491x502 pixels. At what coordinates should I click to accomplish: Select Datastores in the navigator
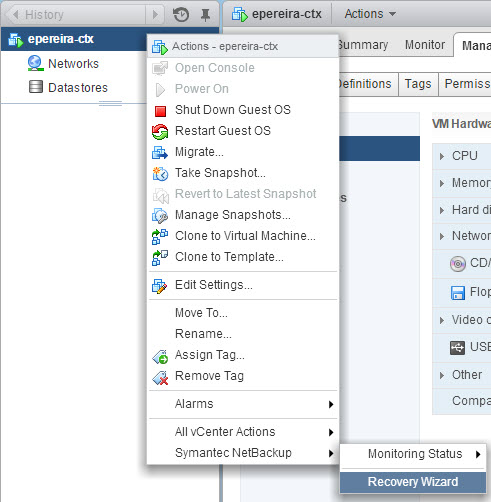pos(78,88)
